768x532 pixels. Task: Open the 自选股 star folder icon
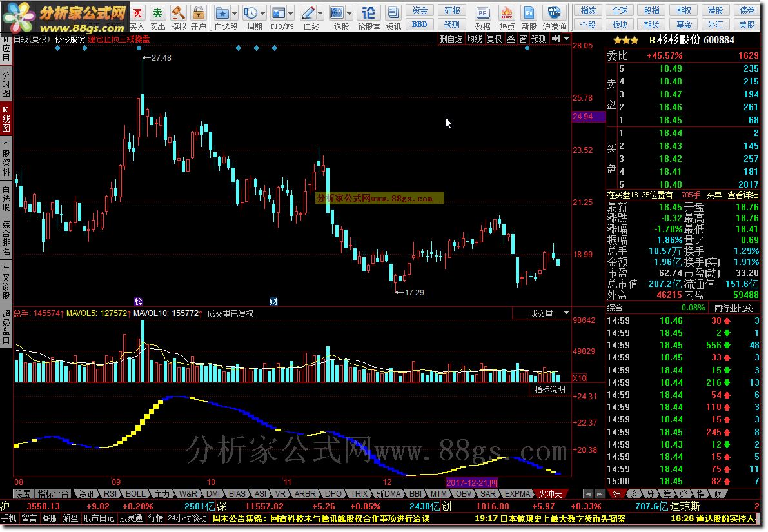point(222,14)
